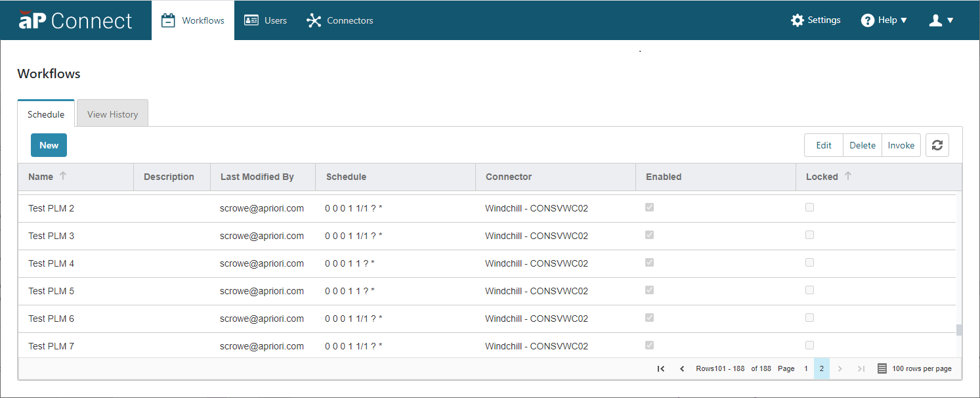980x398 pixels.
Task: Go to the first page of rows
Action: (x=661, y=369)
